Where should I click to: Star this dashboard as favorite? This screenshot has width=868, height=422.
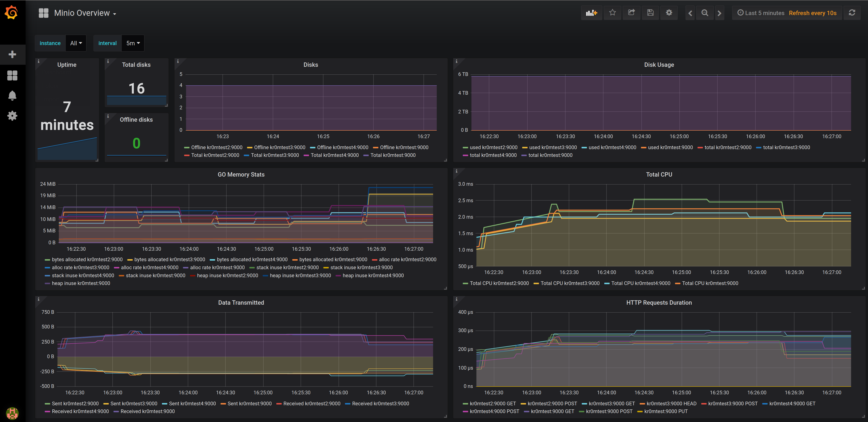[612, 13]
